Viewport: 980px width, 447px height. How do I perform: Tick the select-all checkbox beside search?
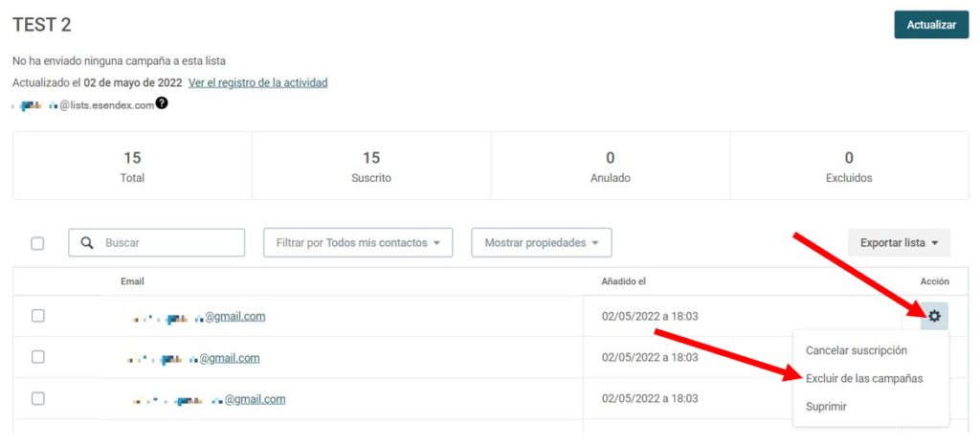[x=37, y=243]
